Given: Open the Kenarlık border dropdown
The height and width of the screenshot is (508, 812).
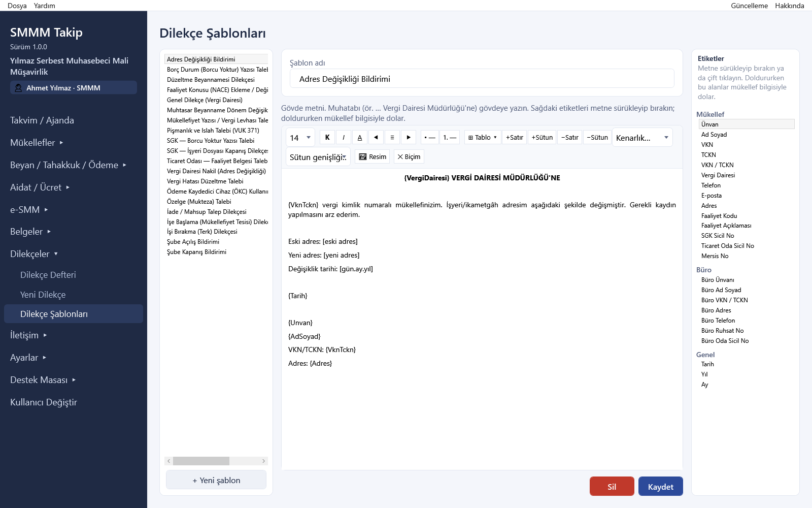Looking at the screenshot, I should 642,138.
